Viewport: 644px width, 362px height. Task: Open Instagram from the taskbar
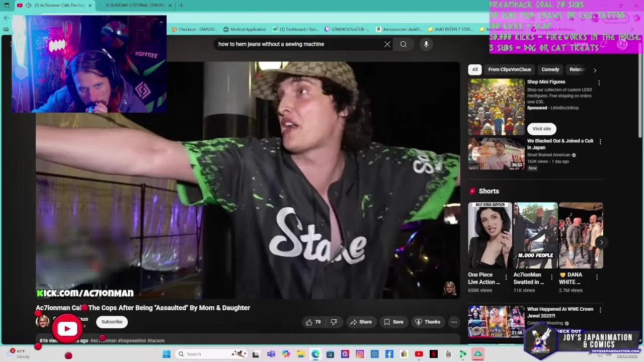tap(360, 354)
